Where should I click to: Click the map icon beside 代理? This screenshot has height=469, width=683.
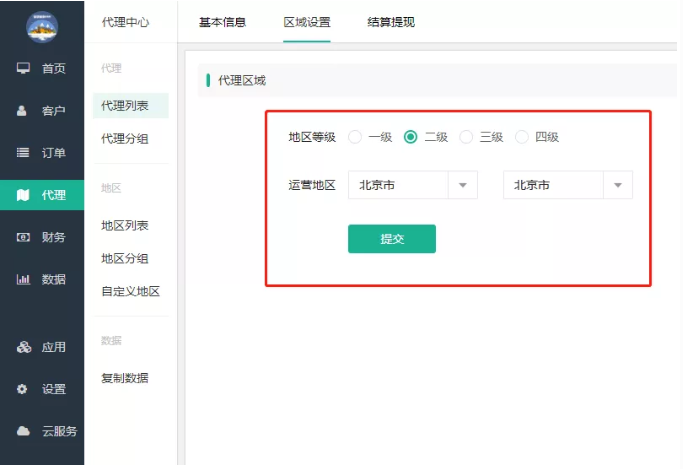click(23, 195)
